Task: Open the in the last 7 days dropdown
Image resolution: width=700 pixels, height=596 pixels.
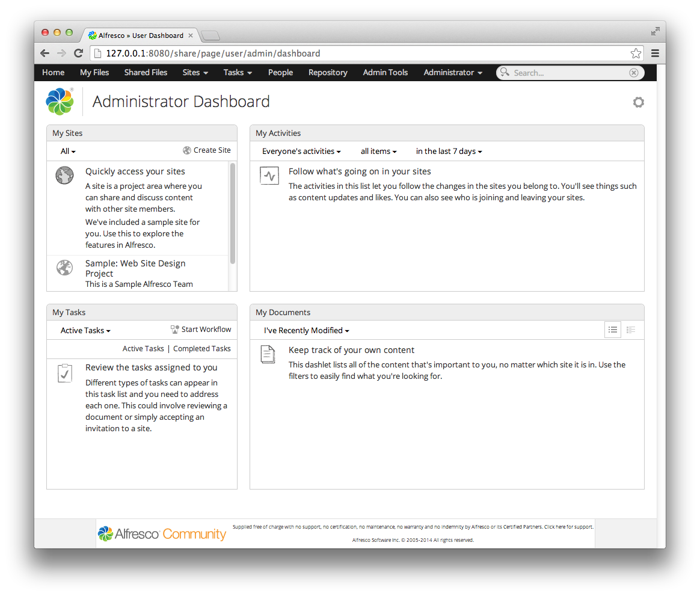Action: 449,152
